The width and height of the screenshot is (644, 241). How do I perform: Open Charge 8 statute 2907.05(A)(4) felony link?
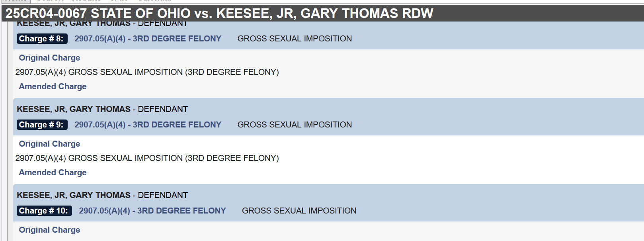pos(148,39)
